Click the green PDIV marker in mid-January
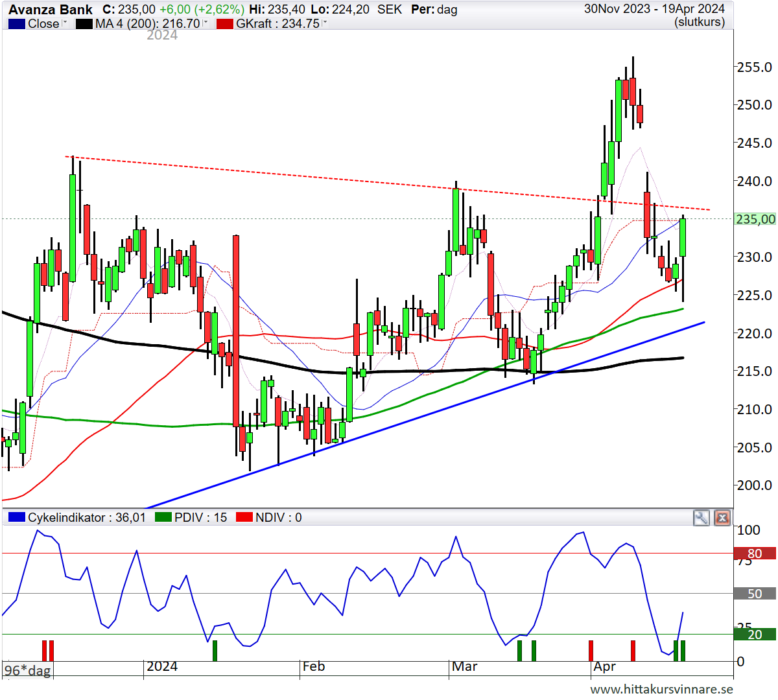The height and width of the screenshot is (700, 778). tap(215, 651)
